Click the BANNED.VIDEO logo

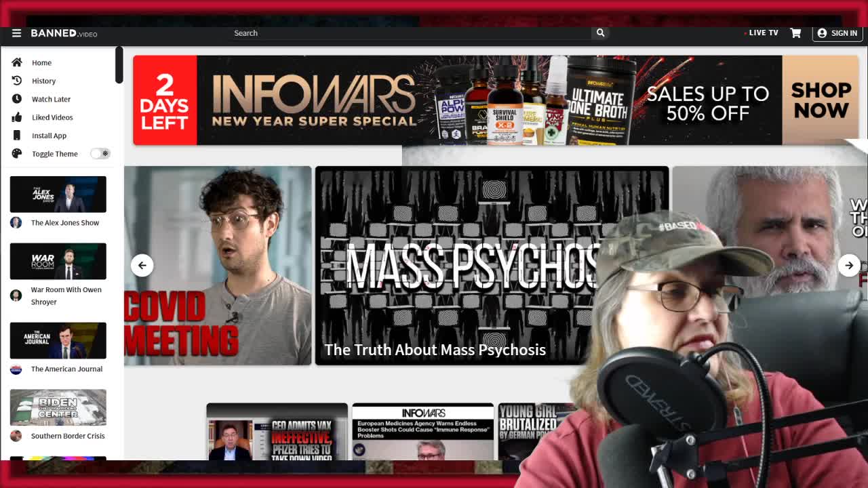point(64,33)
